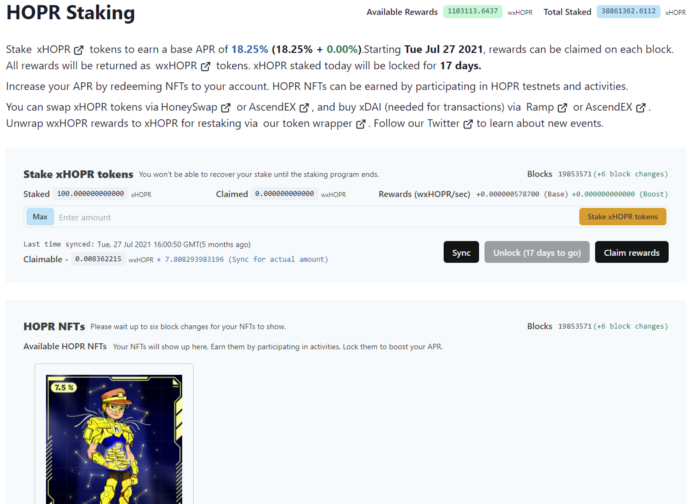Image resolution: width=700 pixels, height=504 pixels.
Task: Open the Ramp external link icon
Action: click(562, 108)
